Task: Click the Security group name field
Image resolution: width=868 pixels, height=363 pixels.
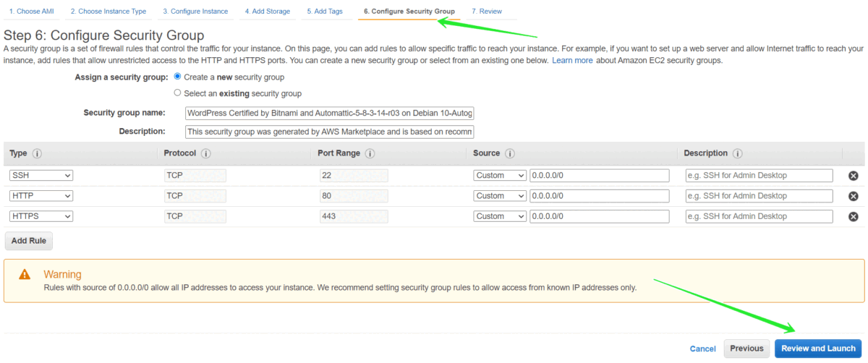Action: tap(329, 113)
